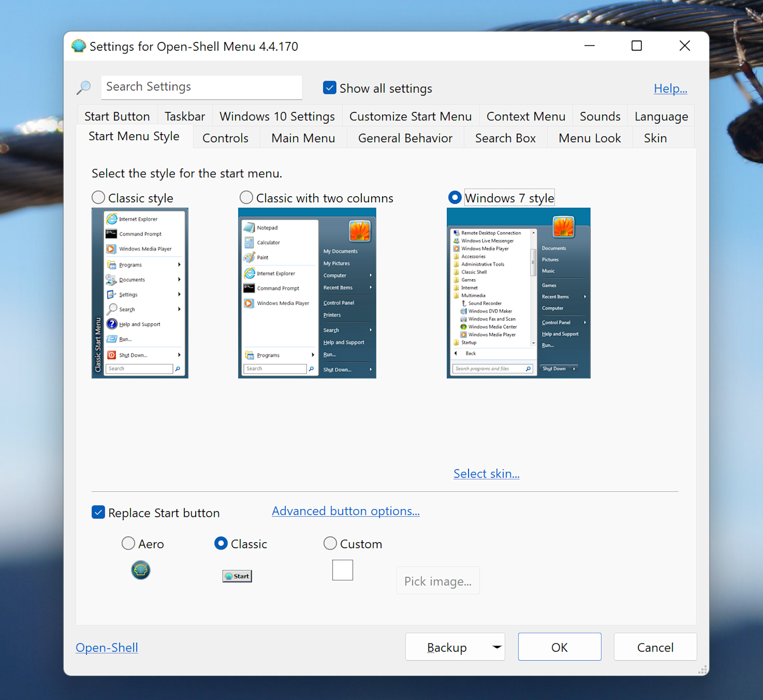Click the Open-Shell title bar shell icon

pyautogui.click(x=78, y=46)
